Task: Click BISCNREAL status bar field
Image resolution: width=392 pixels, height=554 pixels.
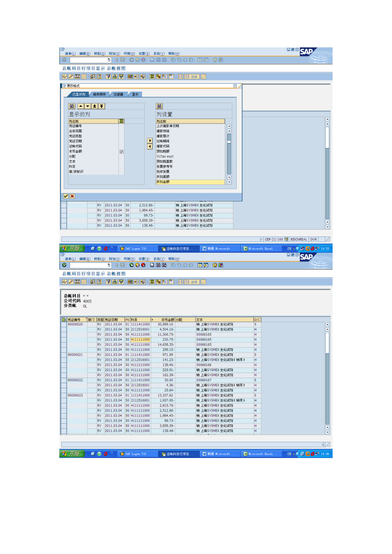Action: [x=299, y=239]
